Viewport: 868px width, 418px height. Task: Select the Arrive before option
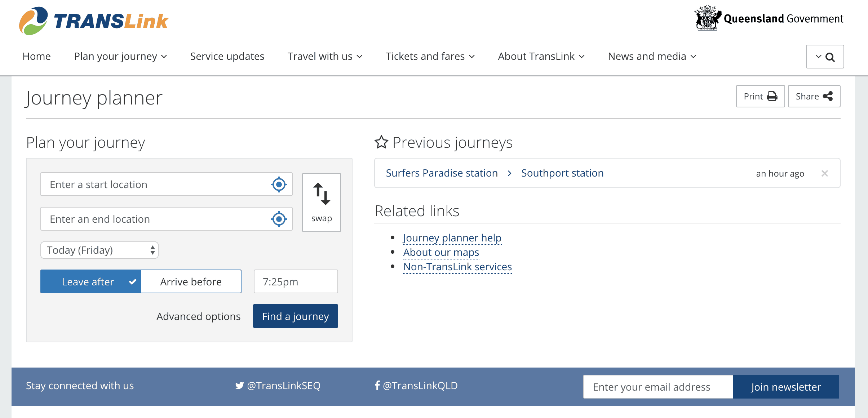(x=191, y=281)
